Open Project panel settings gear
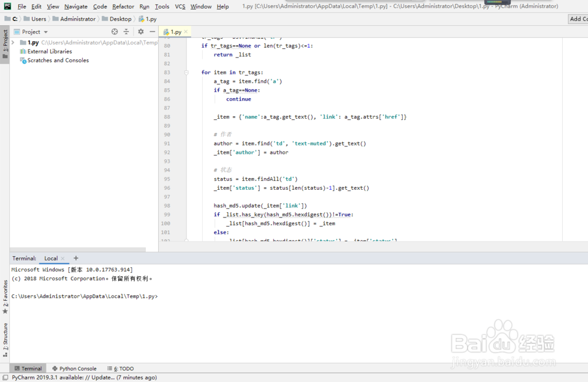588x382 pixels. click(x=141, y=32)
